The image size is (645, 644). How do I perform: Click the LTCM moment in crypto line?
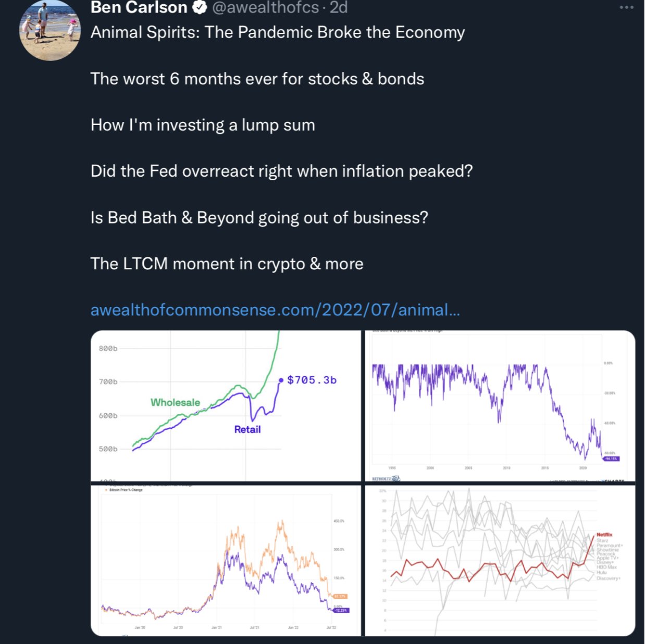[x=227, y=264]
